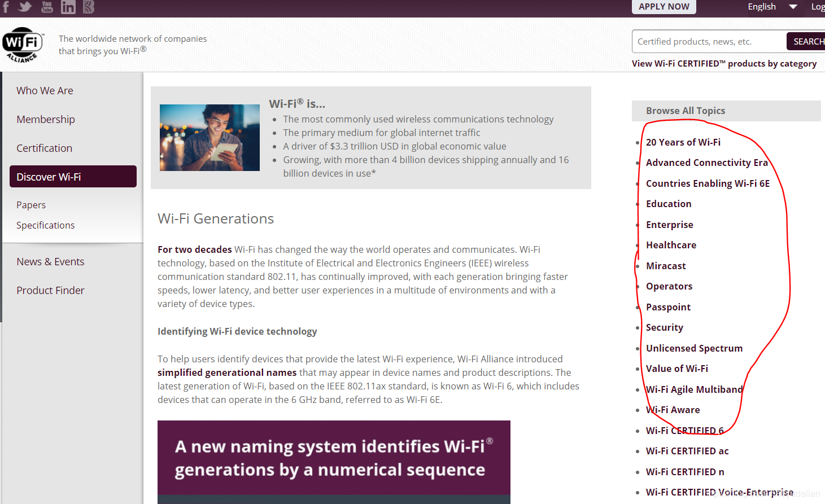This screenshot has width=825, height=504.
Task: Click the Wi-Fi Generations heading
Action: coord(216,218)
